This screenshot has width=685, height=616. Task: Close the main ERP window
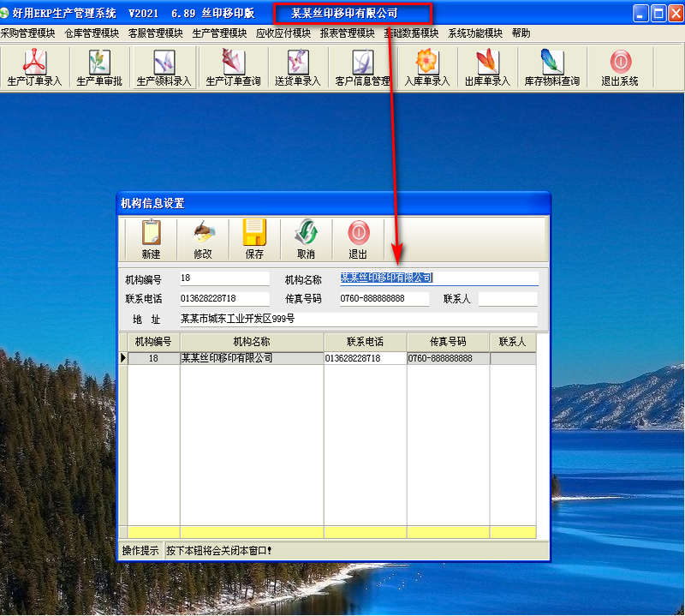[x=676, y=14]
